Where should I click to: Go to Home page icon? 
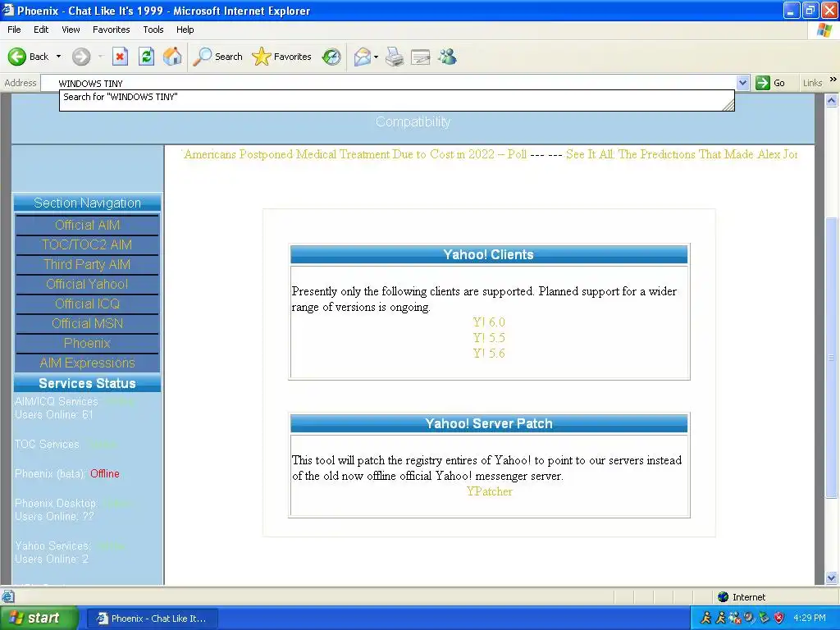(172, 57)
